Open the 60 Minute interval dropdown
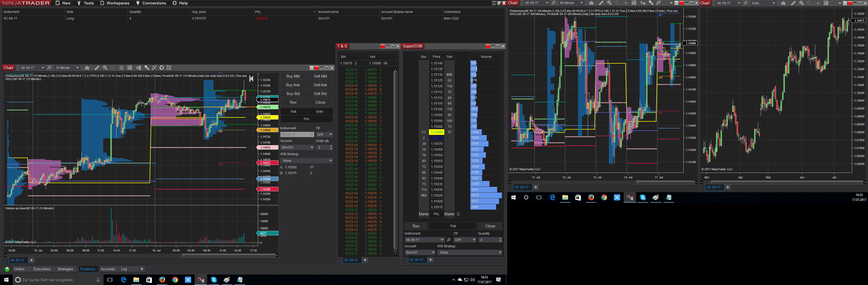The image size is (868, 285). 571,3
